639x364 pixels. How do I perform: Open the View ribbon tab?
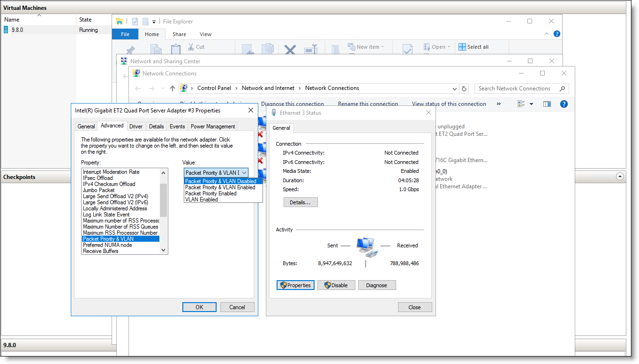[x=205, y=34]
